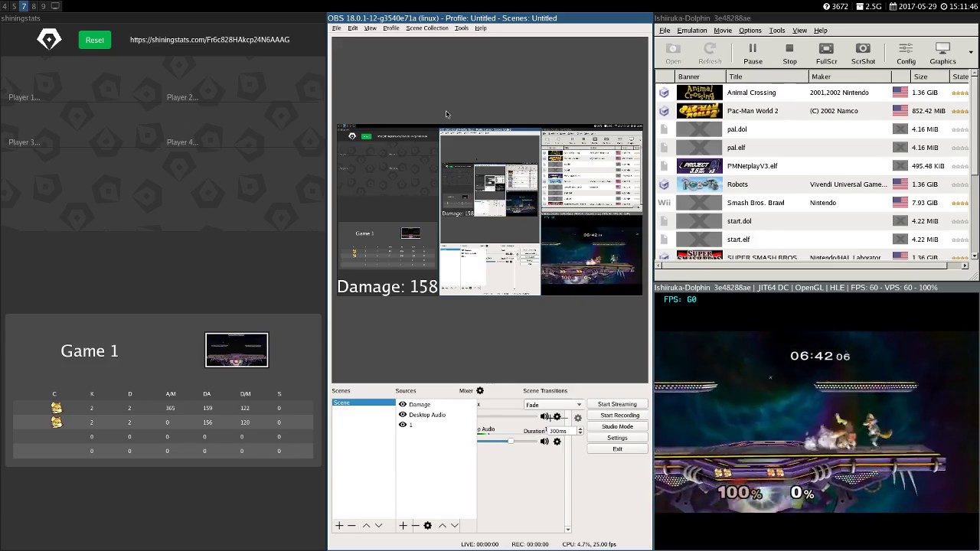Mute the lower mixer audio channel

[544, 442]
